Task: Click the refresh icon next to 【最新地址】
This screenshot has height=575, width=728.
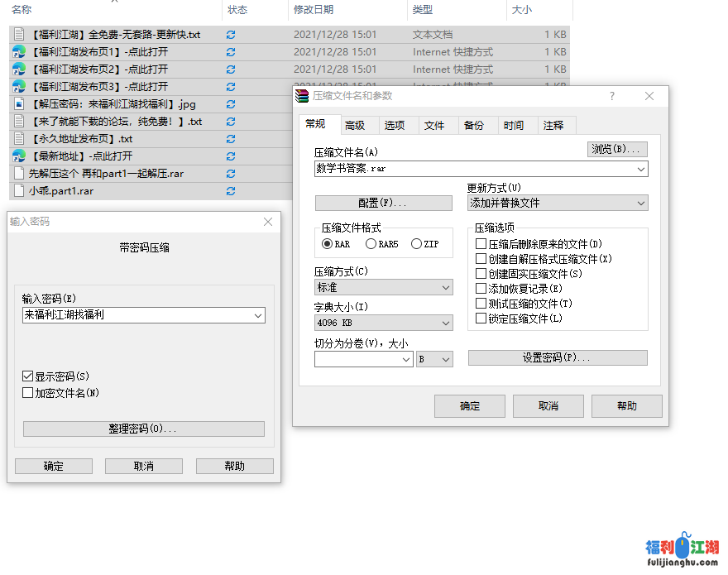Action: (231, 156)
